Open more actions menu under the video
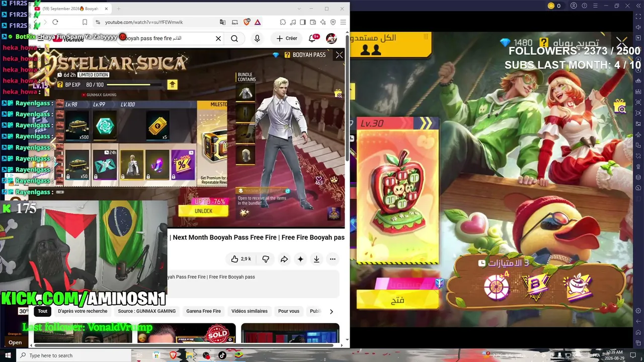Image resolution: width=644 pixels, height=362 pixels. [x=333, y=259]
